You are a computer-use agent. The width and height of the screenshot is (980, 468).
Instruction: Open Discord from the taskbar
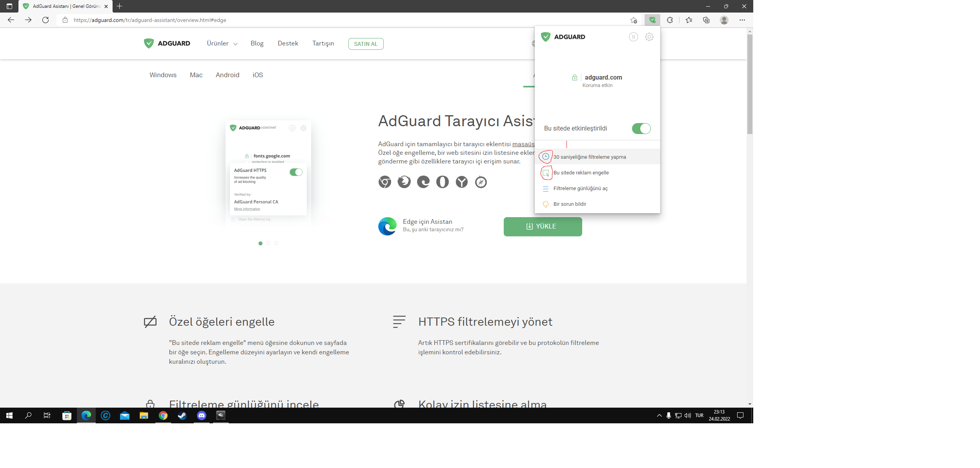(x=201, y=415)
